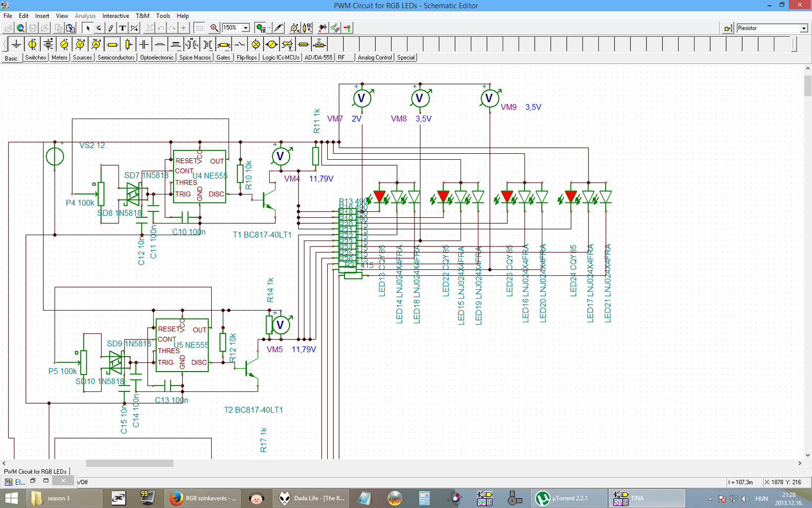Viewport: 812px width, 508px height.
Task: Open the Analysis menu
Action: click(x=85, y=16)
